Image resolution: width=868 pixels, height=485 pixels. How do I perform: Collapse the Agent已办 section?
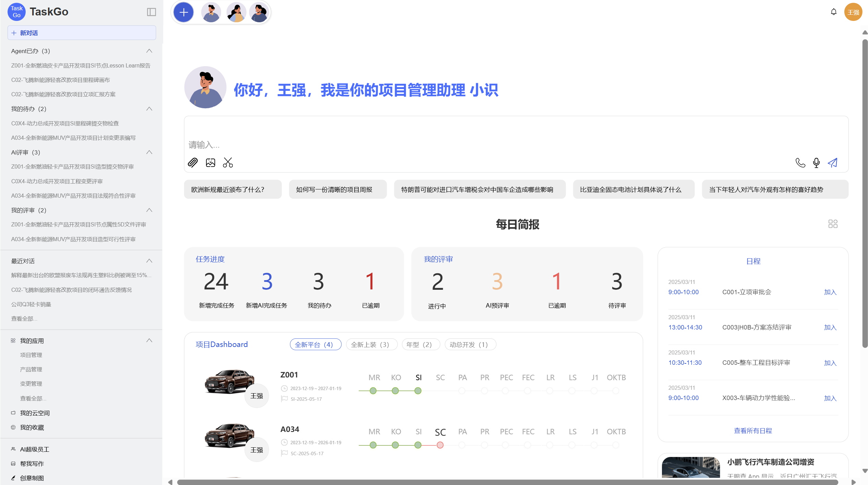[149, 50]
